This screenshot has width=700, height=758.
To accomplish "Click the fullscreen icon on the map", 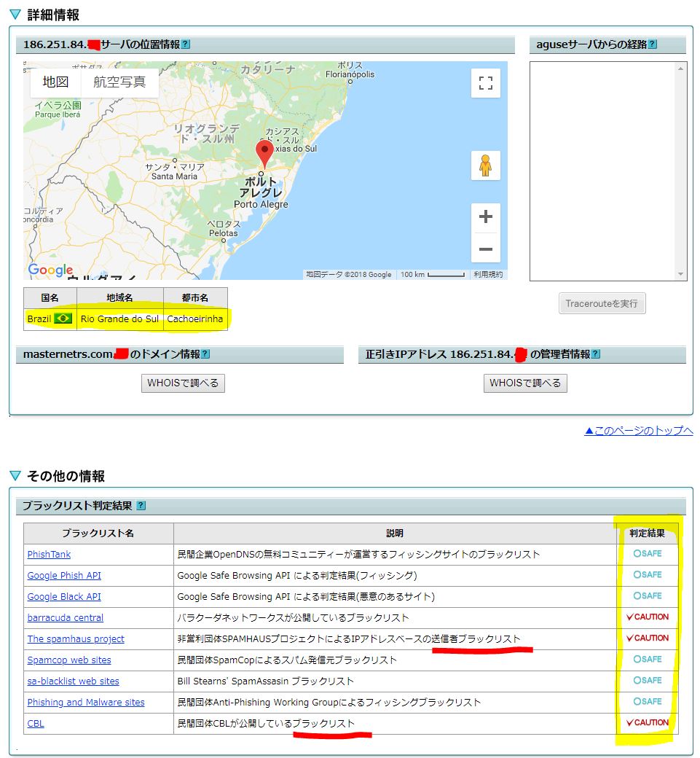I will point(485,83).
